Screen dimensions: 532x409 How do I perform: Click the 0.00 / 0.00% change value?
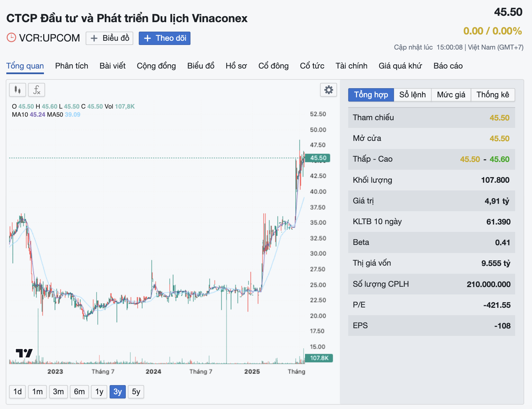492,31
